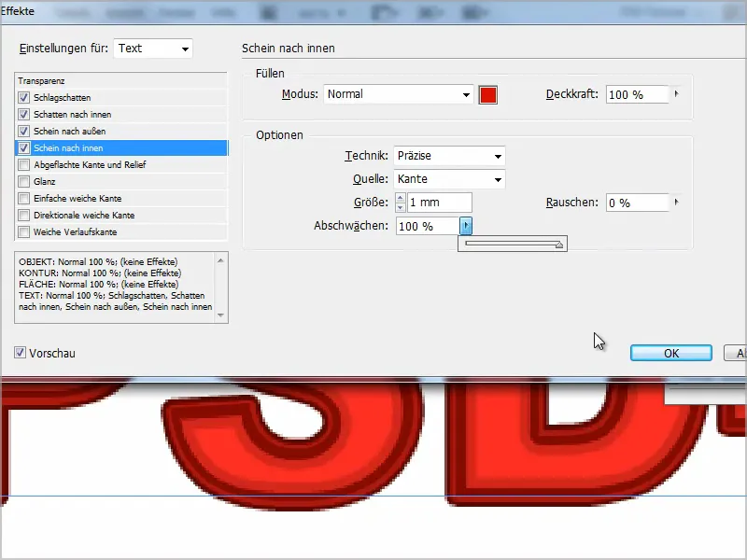Uncheck Schatten nach innen effect
The image size is (747, 560).
23,114
